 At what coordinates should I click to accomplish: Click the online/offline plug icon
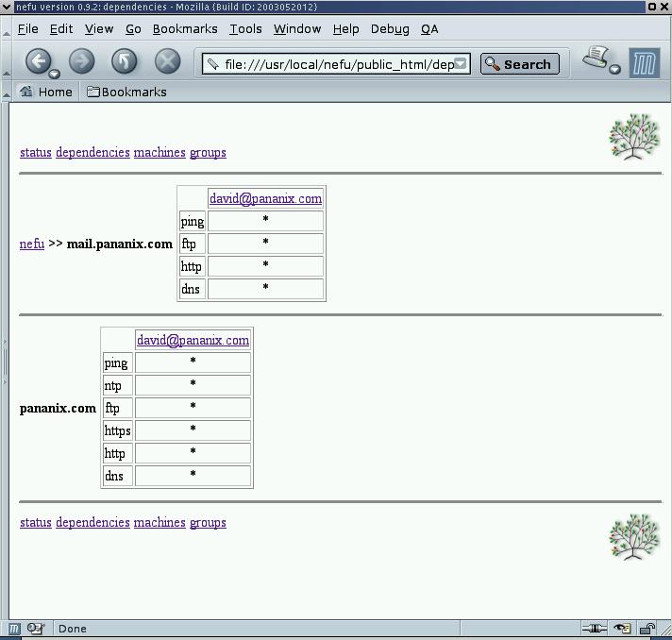594,629
